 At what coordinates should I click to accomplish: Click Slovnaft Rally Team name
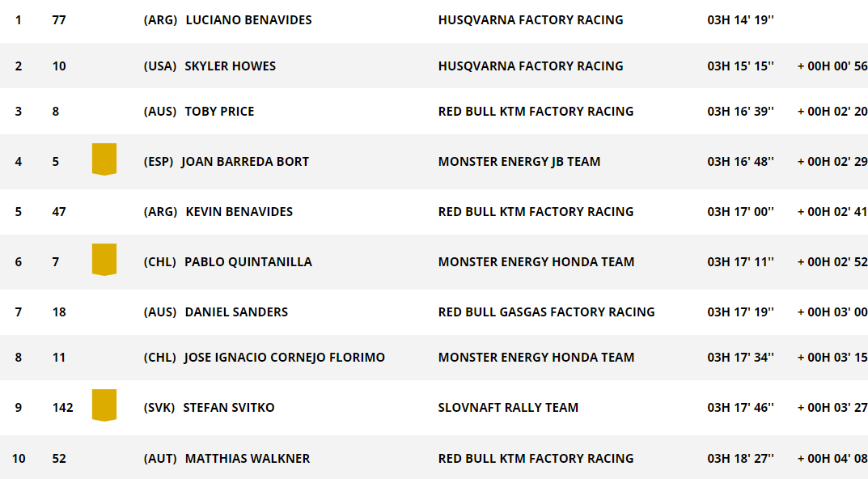pyautogui.click(x=508, y=408)
